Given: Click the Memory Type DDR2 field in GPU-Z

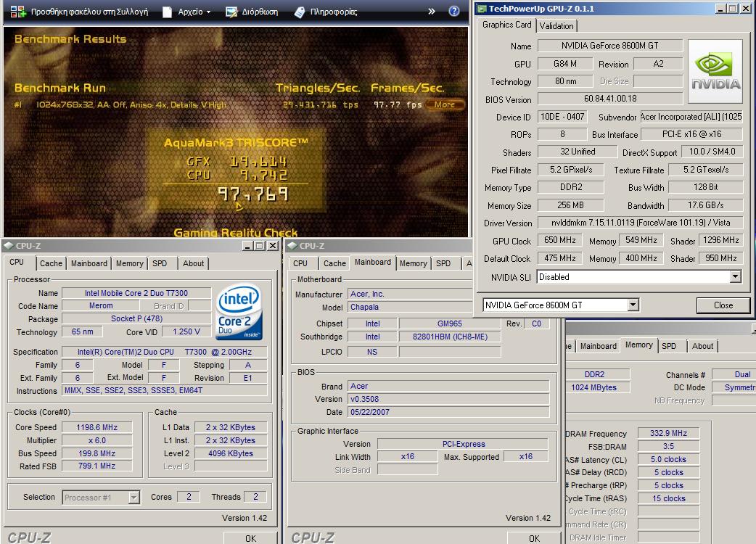Looking at the screenshot, I should point(570,187).
